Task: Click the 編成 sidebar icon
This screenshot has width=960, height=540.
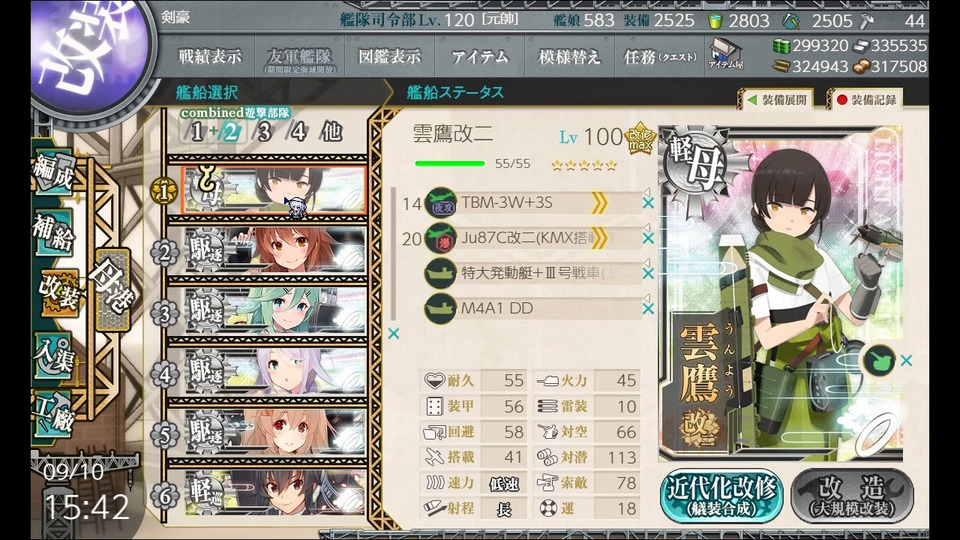Action: point(54,174)
